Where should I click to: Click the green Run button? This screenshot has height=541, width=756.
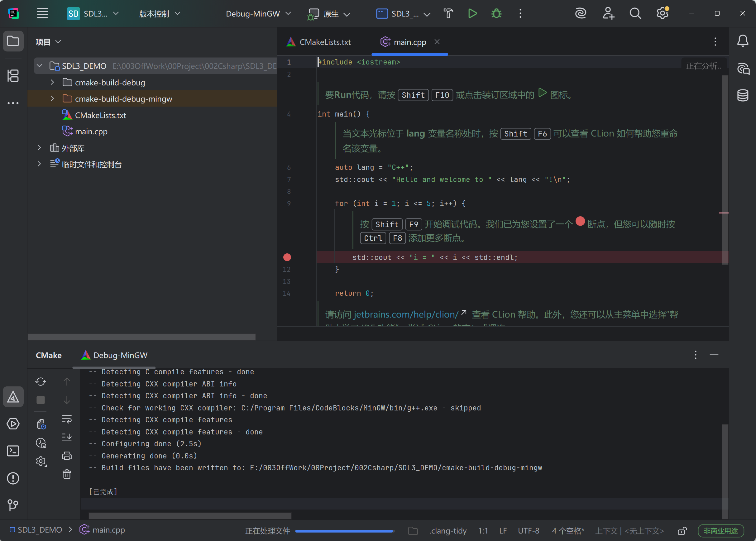(x=472, y=14)
